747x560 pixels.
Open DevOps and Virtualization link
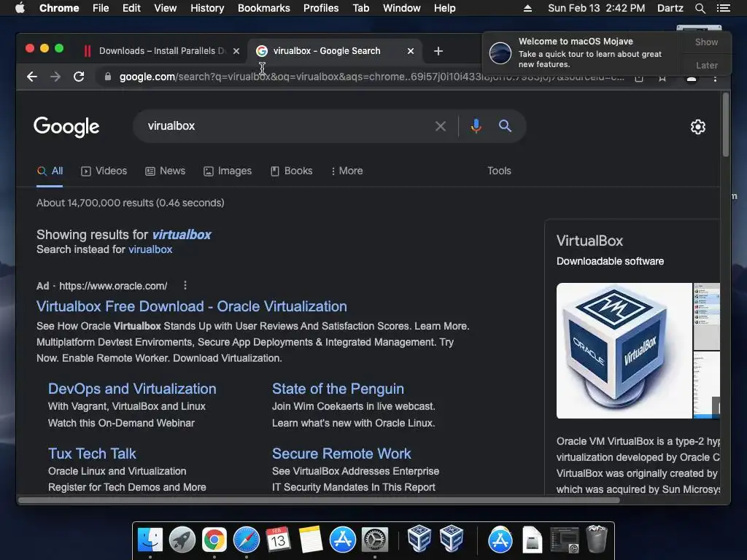[x=132, y=389]
